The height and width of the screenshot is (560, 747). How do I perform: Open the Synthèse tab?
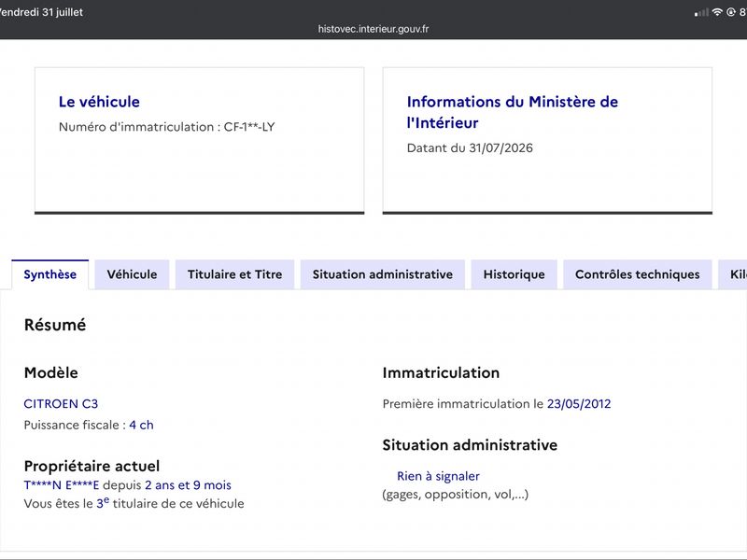pos(50,274)
